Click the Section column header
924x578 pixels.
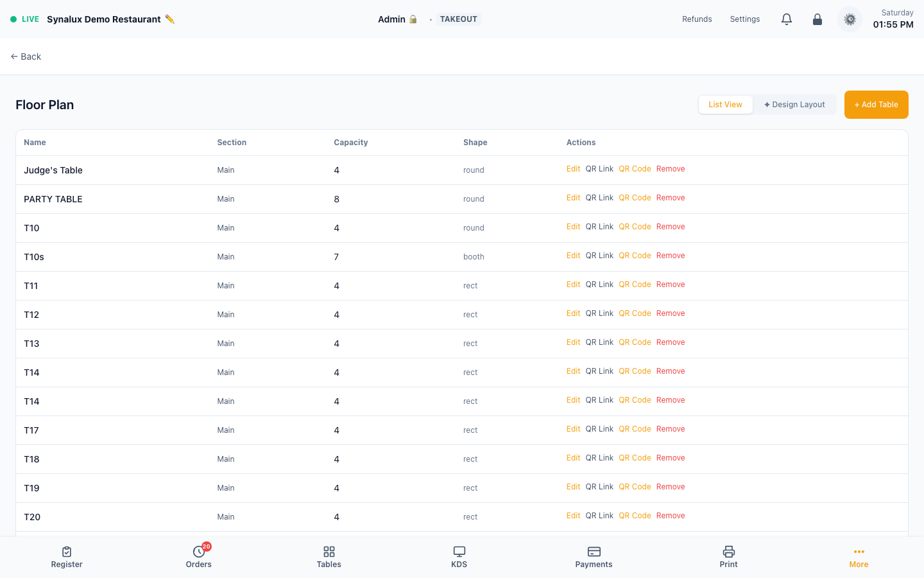[x=232, y=143]
